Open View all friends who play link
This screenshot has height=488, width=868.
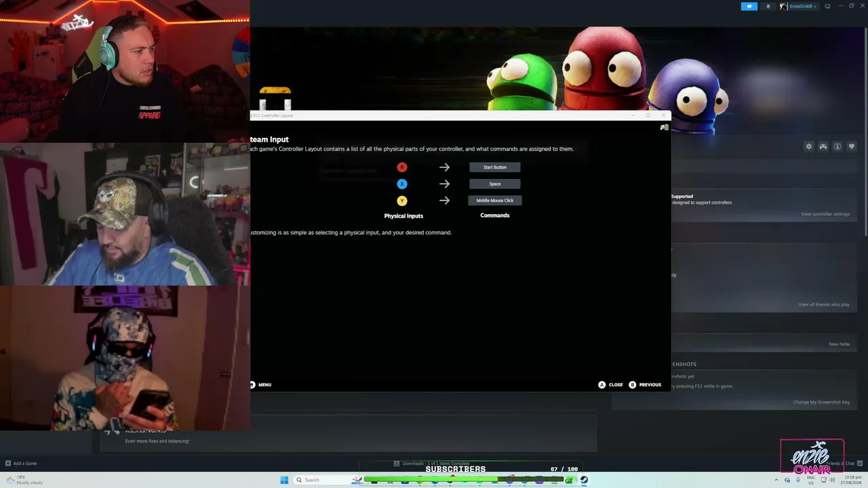[824, 305]
